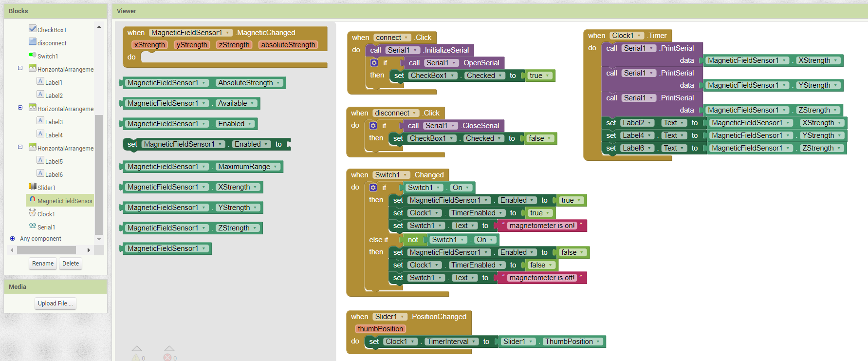
Task: Click the not block in the else-if condition
Action: click(x=413, y=240)
